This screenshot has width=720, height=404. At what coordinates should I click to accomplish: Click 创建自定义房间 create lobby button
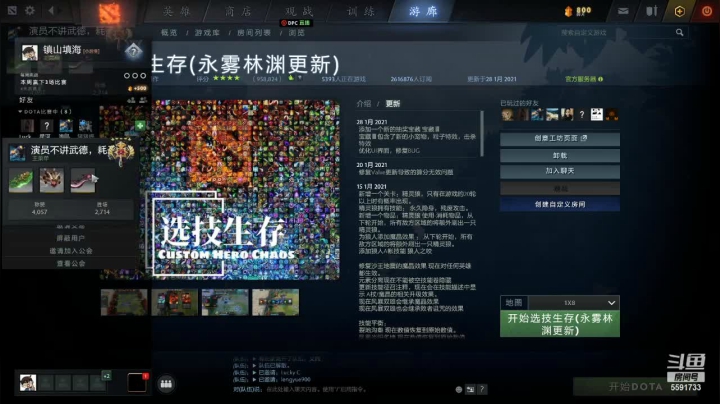(x=560, y=204)
